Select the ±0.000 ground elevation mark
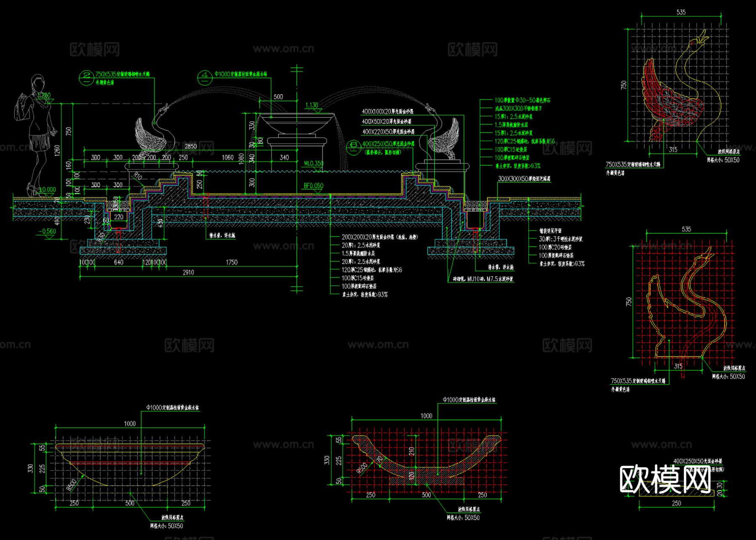The image size is (756, 540). coord(47,190)
